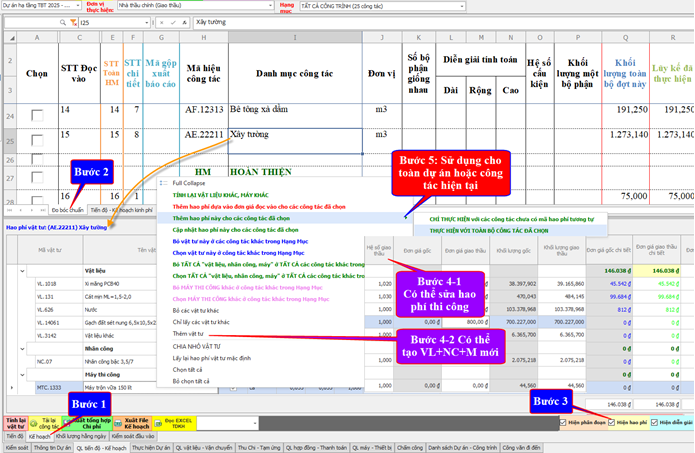Toggle the Hiện hao phí checkbox

tap(610, 423)
